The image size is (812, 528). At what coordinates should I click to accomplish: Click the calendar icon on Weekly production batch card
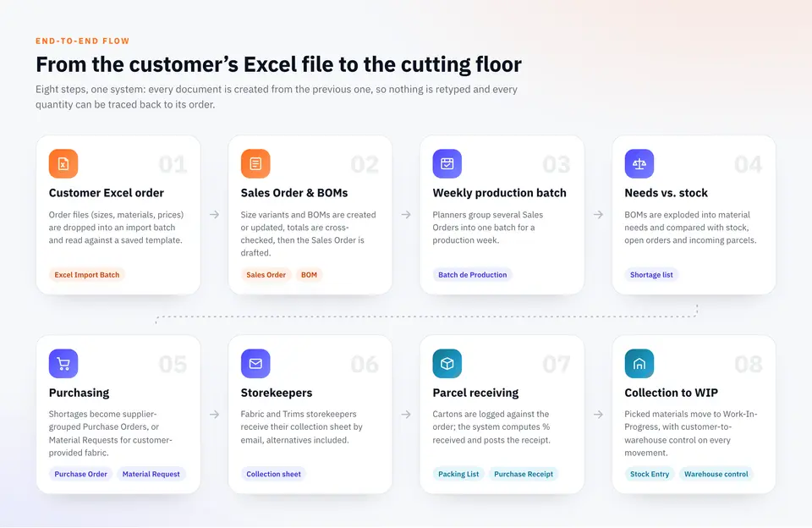coord(447,164)
